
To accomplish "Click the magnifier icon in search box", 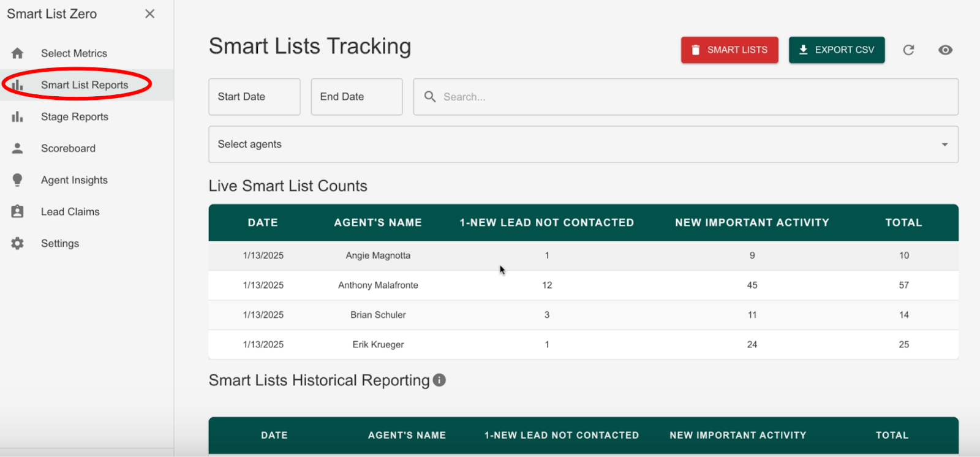I will pos(430,97).
